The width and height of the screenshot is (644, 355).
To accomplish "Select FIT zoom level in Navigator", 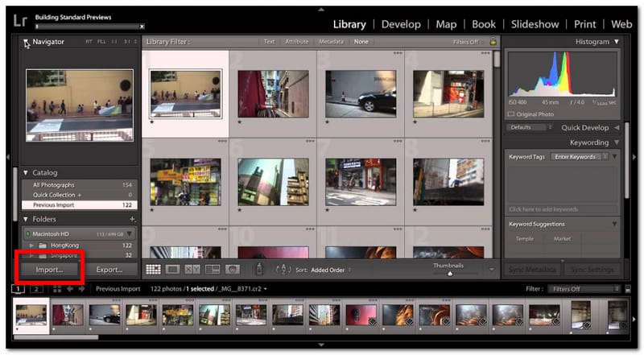I will click(x=89, y=42).
